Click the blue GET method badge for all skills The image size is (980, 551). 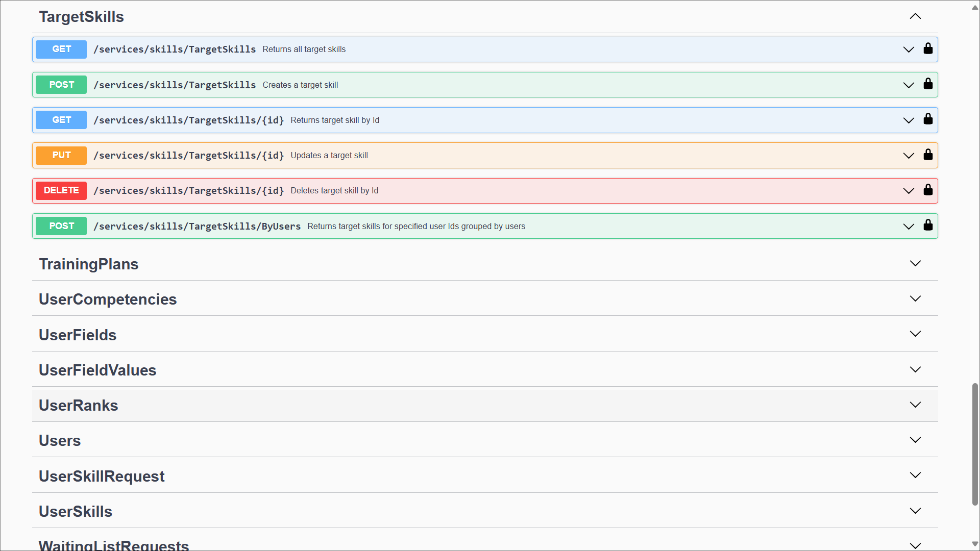61,49
